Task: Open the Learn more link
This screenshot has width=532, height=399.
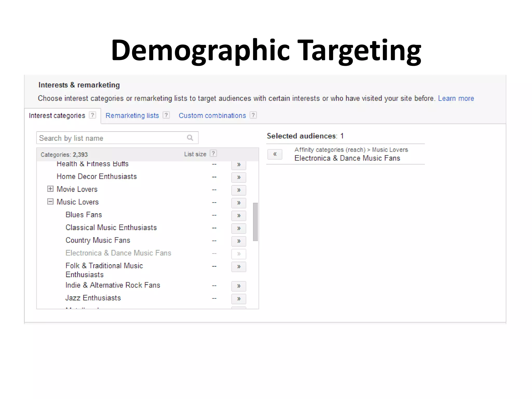Action: point(456,98)
